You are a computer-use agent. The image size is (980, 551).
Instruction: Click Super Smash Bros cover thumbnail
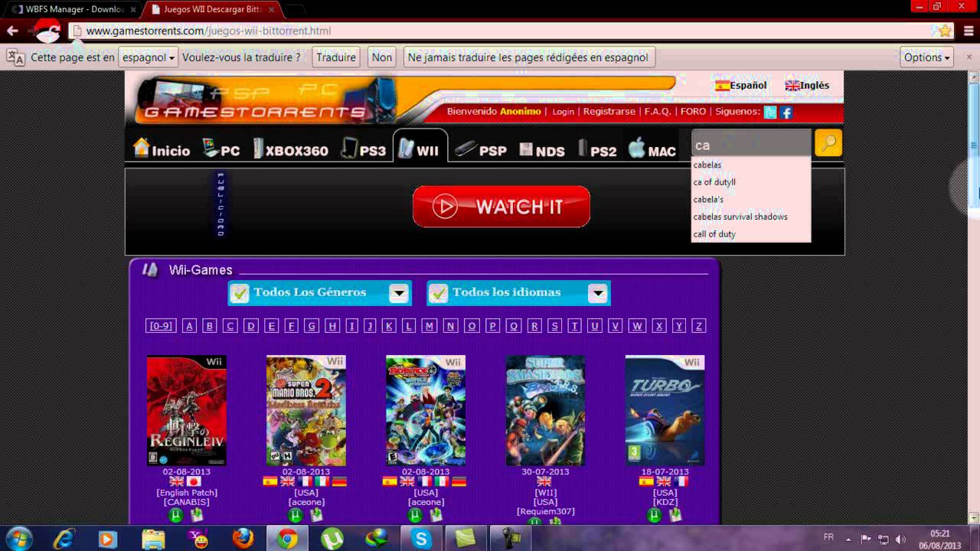tap(545, 410)
